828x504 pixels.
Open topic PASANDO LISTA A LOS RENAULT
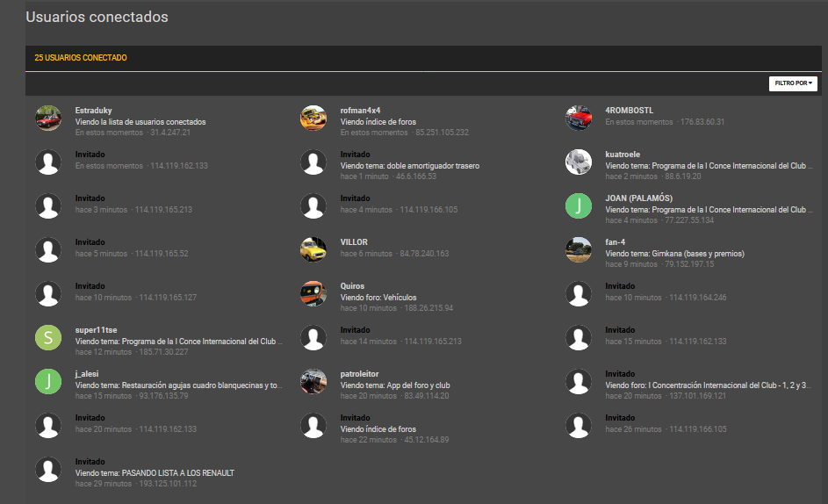click(177, 473)
